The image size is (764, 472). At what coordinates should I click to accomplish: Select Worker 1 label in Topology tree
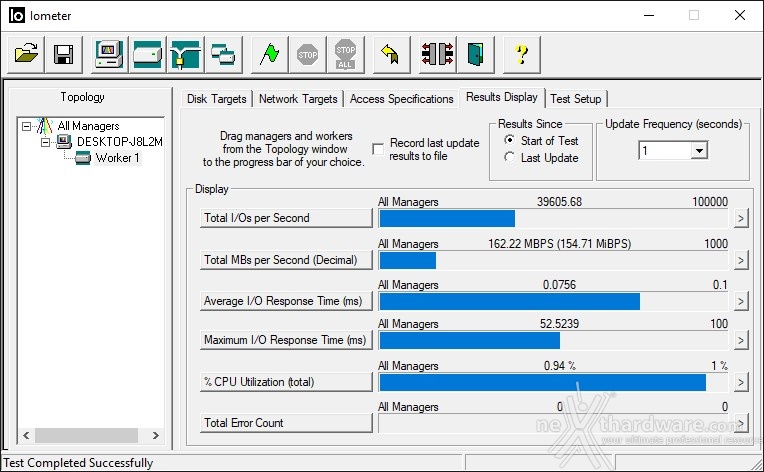coord(117,158)
